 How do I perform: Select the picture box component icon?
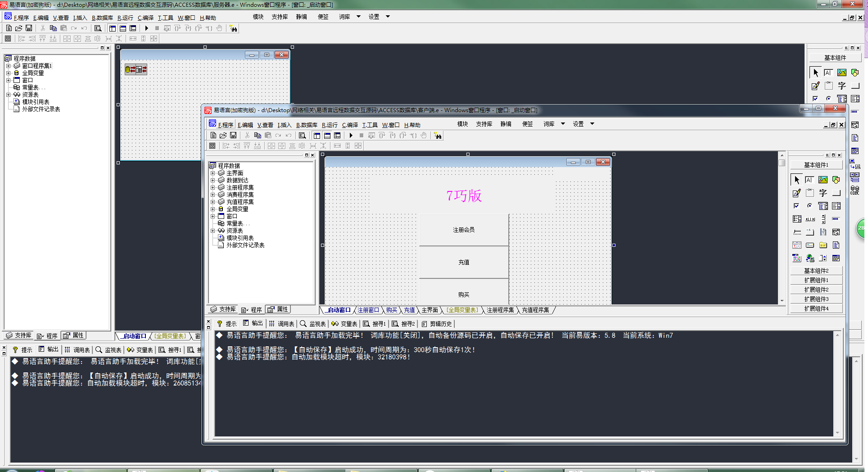click(x=823, y=180)
